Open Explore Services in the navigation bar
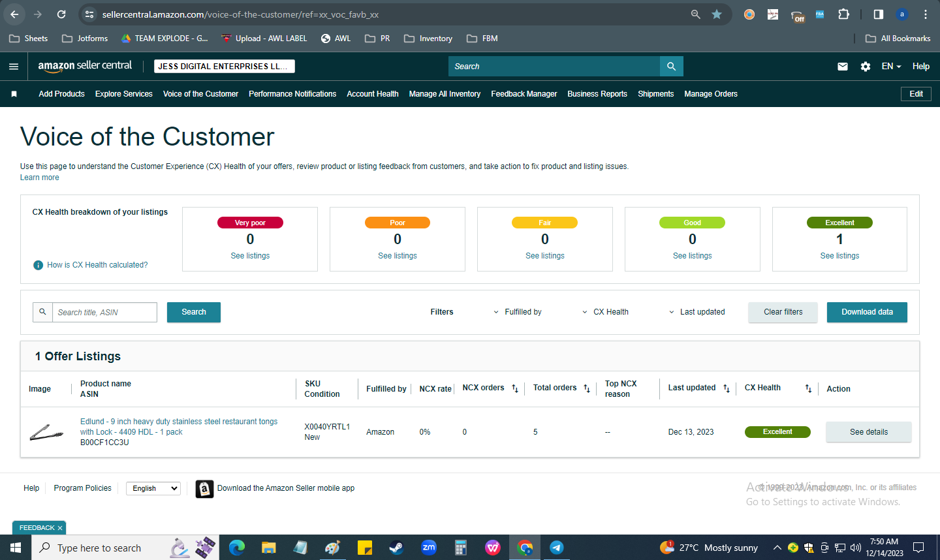Image resolution: width=940 pixels, height=560 pixels. (x=124, y=94)
